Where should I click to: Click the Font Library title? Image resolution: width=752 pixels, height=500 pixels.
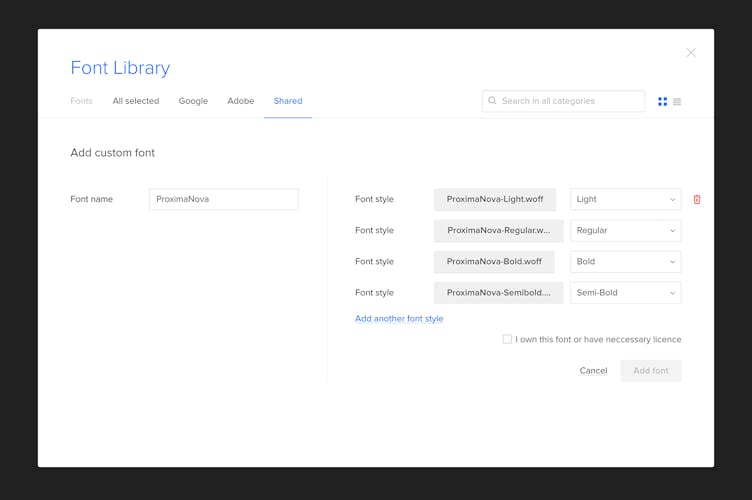120,68
